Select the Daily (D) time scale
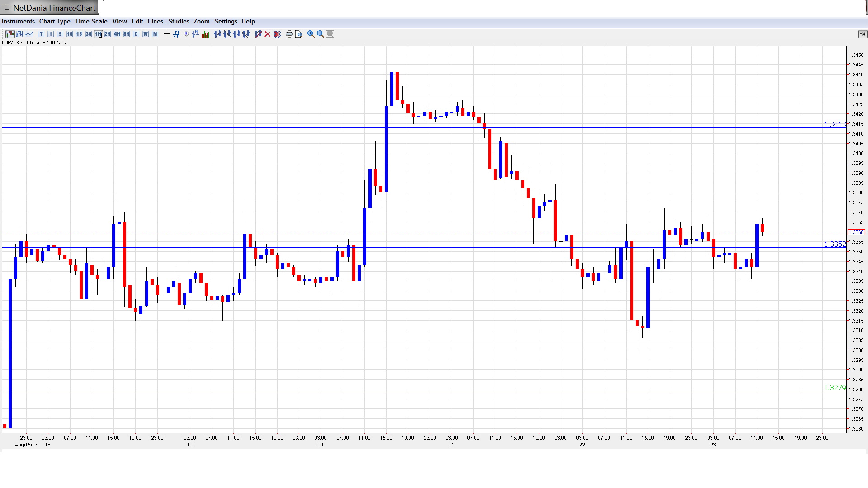Viewport: 868px width, 488px height. point(136,34)
